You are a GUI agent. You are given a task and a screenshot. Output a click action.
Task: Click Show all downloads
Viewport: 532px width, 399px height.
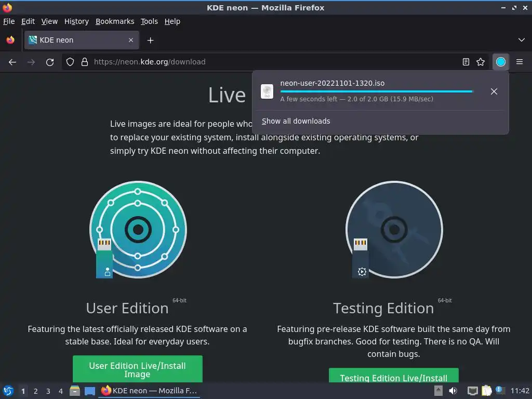tap(296, 121)
